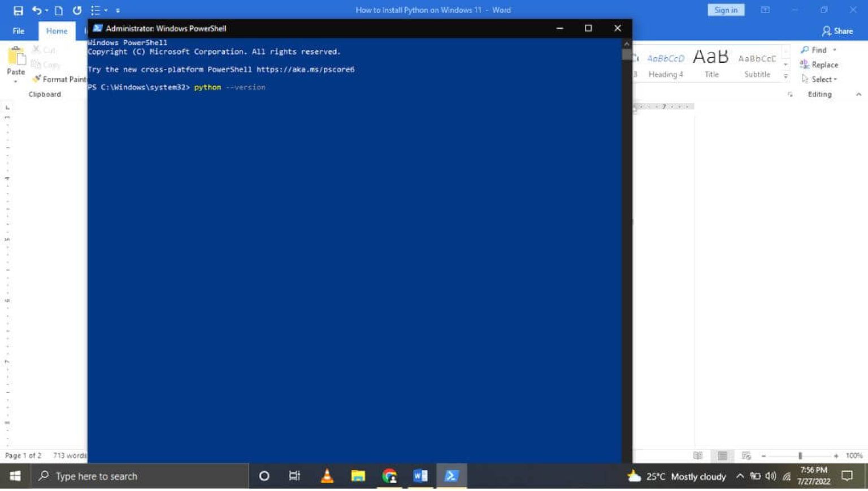Save the document via quick access Save icon
This screenshot has width=868, height=491.
click(18, 10)
